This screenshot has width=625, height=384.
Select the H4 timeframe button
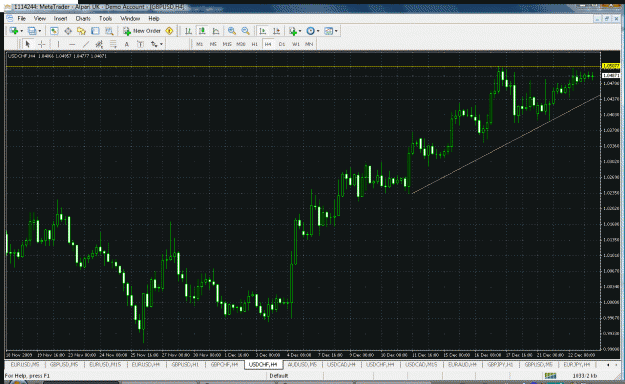click(268, 44)
